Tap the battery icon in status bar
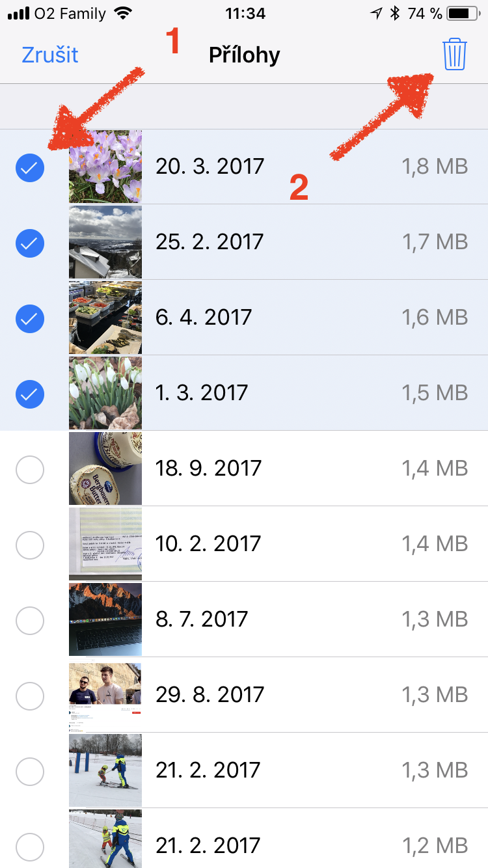Screen dimensions: 488x868 (463, 13)
